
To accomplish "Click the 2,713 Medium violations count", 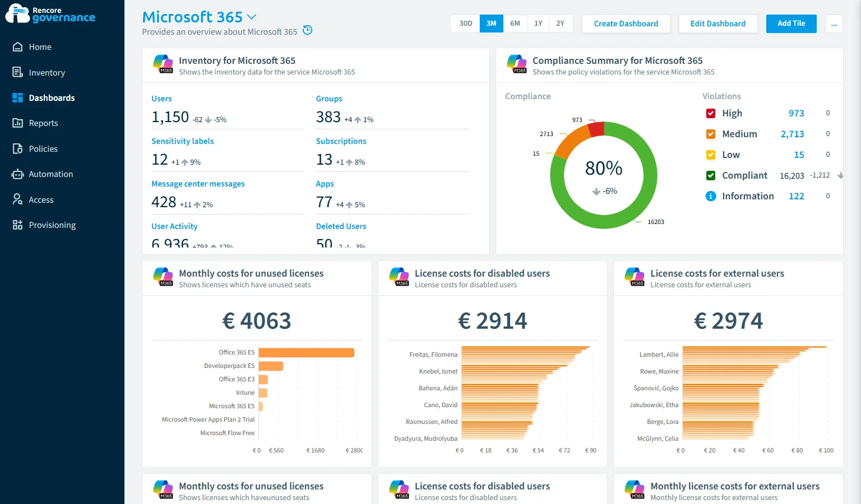I will (x=793, y=134).
